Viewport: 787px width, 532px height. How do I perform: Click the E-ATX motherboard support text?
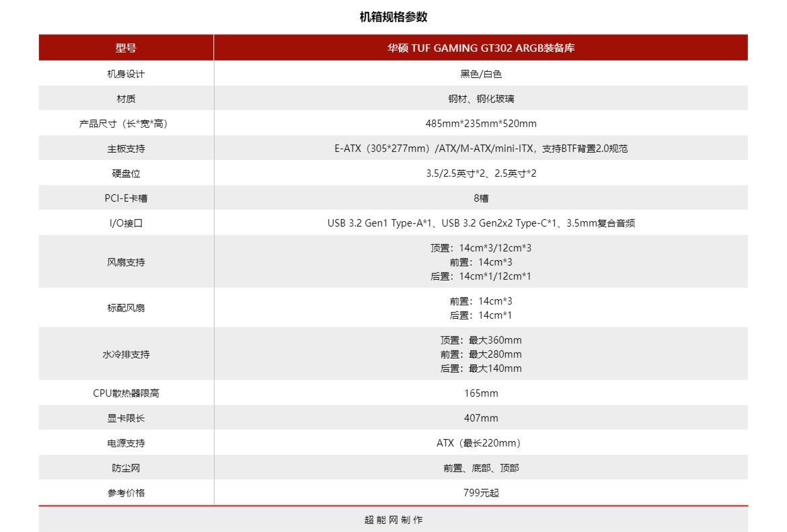(x=480, y=149)
